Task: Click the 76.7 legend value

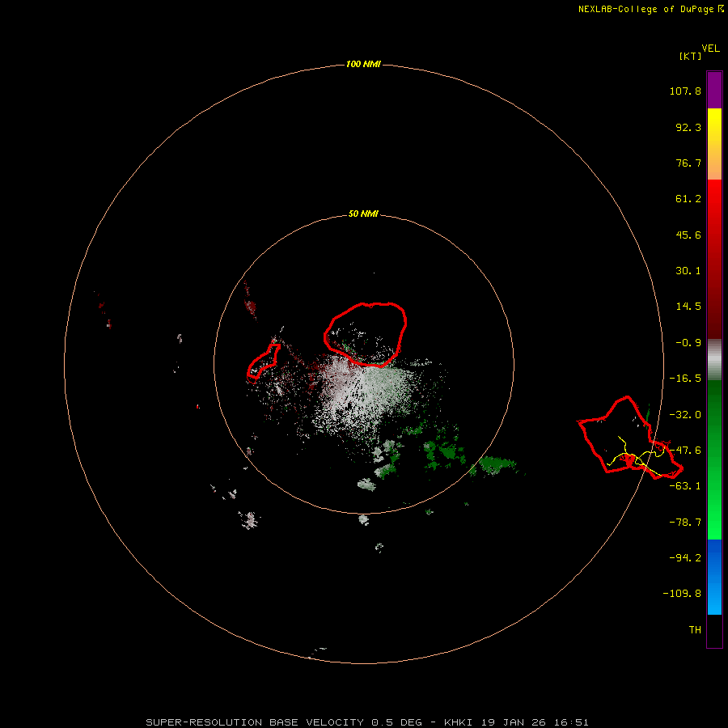Action: click(x=688, y=163)
